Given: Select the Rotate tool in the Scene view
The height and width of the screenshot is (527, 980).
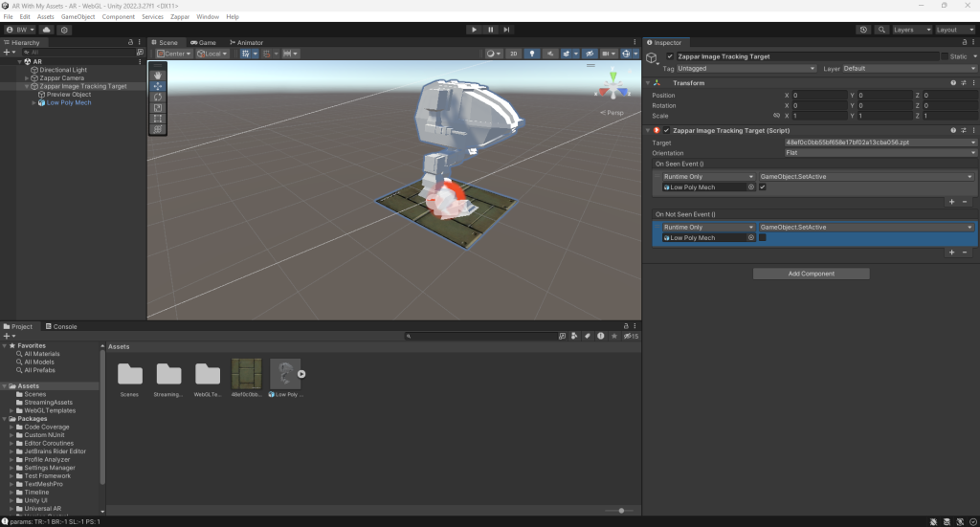Looking at the screenshot, I should pyautogui.click(x=158, y=97).
